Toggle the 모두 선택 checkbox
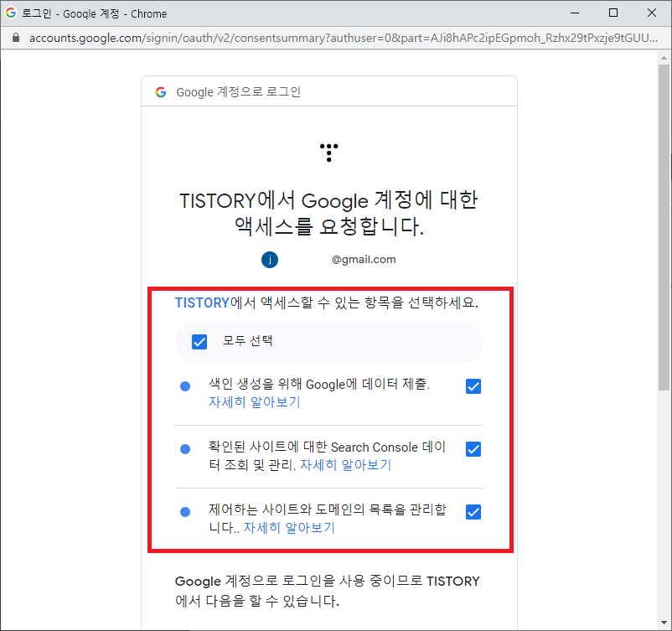Screen dimensions: 672x631 (199, 342)
